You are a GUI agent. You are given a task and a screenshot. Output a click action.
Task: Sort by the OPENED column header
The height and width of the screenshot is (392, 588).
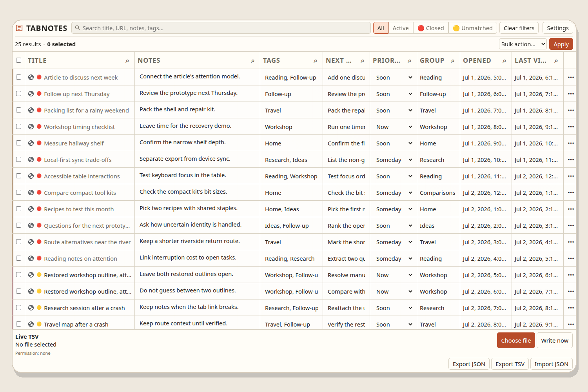coord(477,60)
